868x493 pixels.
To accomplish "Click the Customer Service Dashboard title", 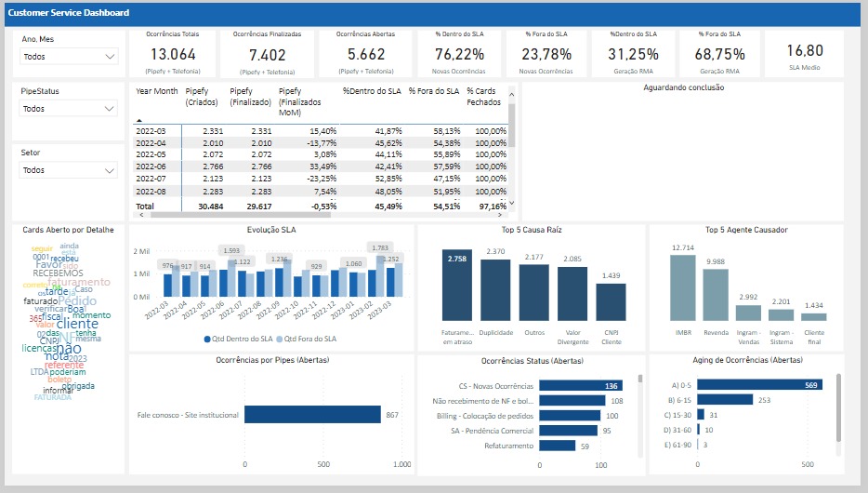I will (x=69, y=13).
